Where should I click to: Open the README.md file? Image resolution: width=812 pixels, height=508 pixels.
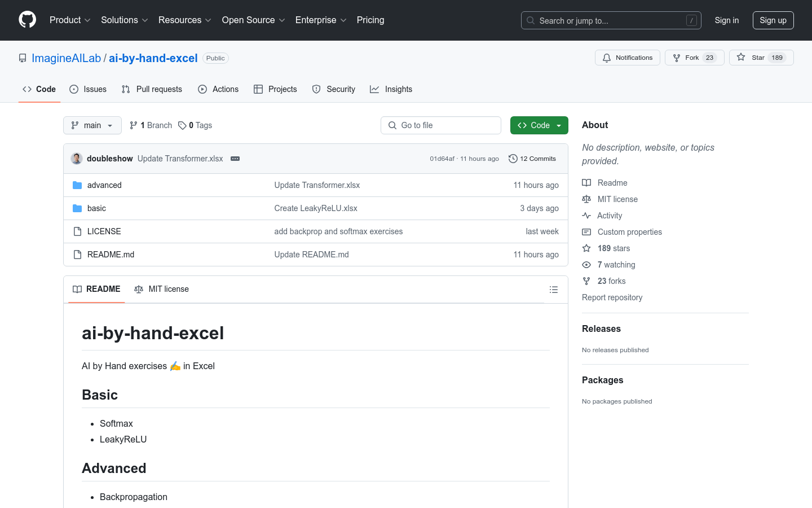point(111,255)
